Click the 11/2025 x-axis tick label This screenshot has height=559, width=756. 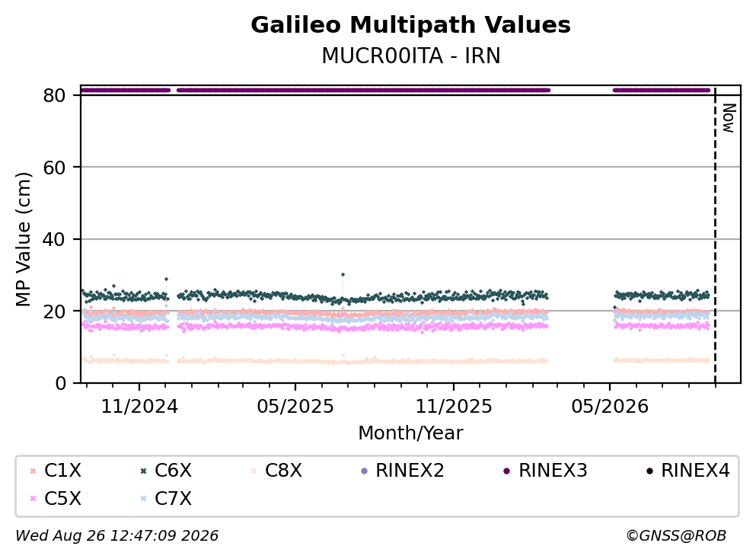coord(454,407)
